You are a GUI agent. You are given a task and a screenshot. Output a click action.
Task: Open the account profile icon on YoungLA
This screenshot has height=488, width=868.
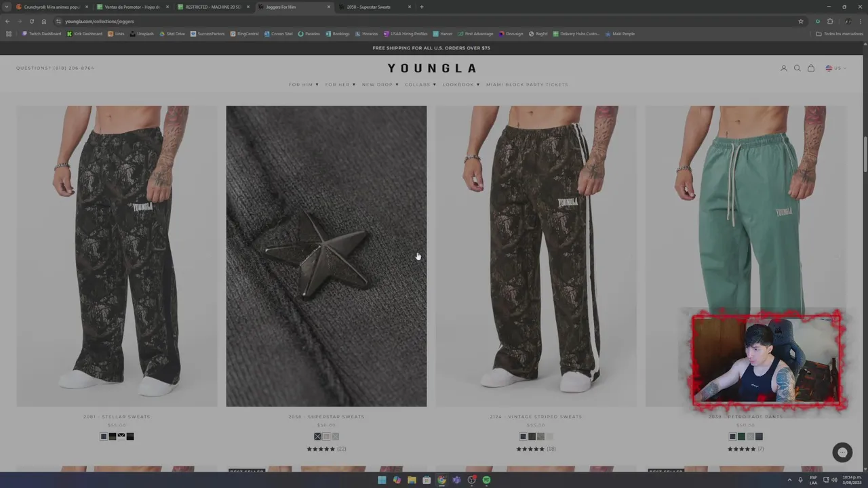[784, 68]
